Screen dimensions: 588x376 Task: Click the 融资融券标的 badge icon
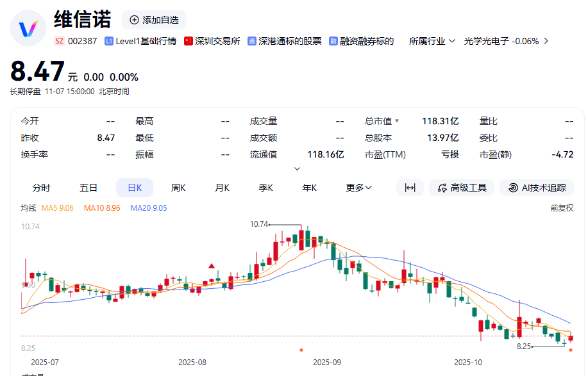click(333, 41)
